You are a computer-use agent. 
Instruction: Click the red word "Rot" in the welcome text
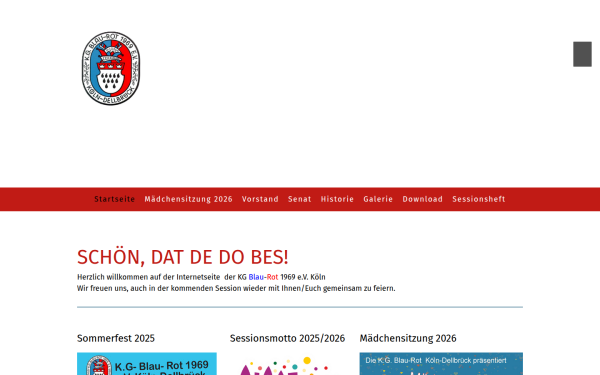pyautogui.click(x=272, y=277)
